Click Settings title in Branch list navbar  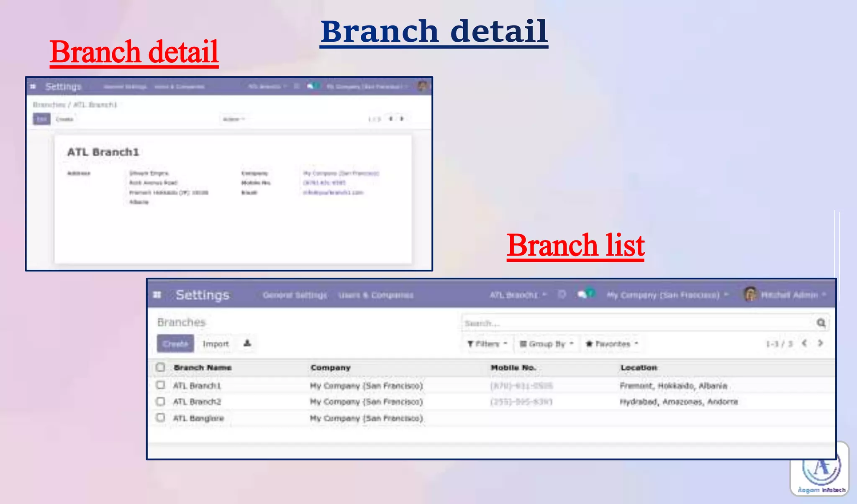[203, 295]
